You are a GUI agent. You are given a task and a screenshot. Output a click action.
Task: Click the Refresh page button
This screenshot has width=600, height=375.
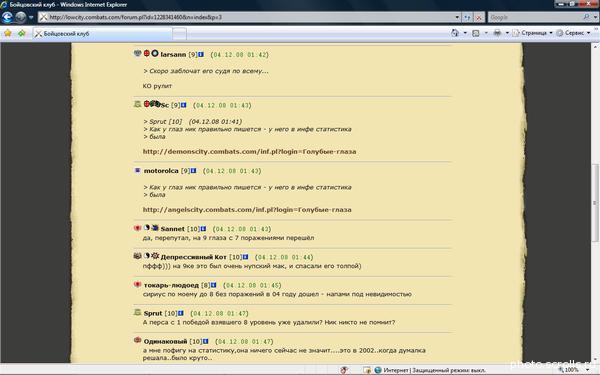tap(467, 17)
